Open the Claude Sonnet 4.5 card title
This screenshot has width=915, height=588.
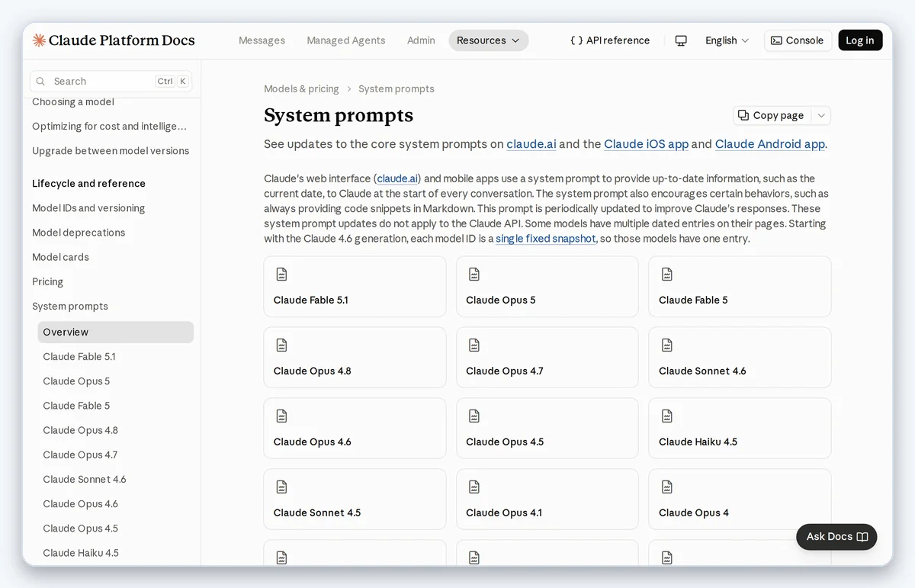pos(317,512)
